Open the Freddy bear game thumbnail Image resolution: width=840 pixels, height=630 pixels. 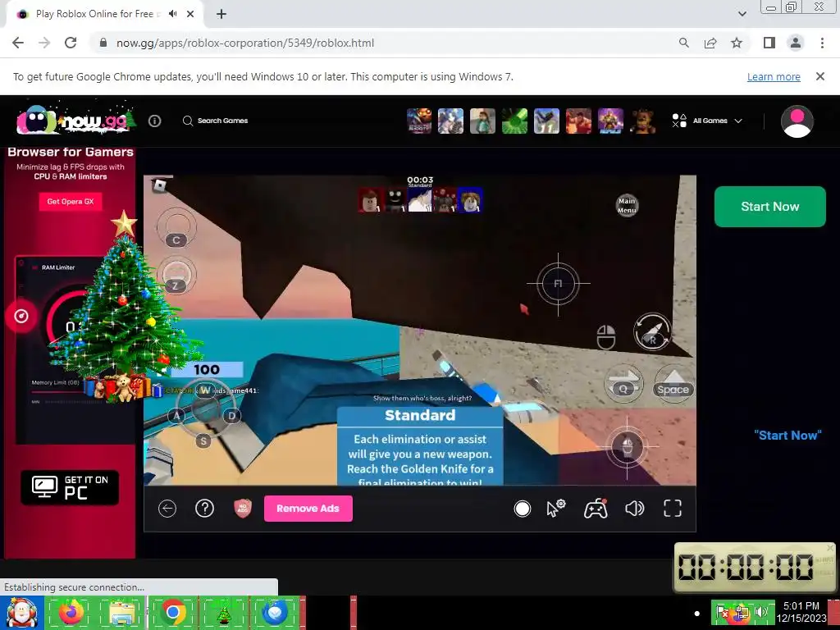642,121
